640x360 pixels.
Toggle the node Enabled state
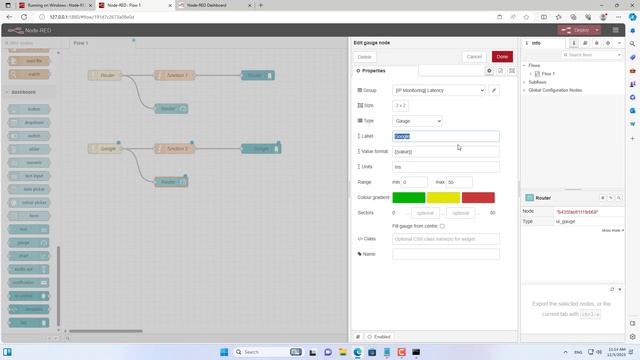(x=379, y=337)
